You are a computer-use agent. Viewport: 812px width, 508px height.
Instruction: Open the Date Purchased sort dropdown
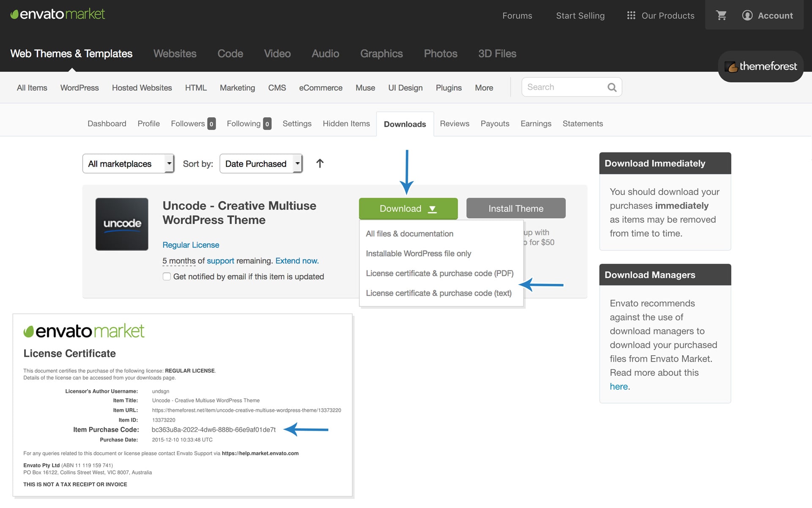pos(261,164)
